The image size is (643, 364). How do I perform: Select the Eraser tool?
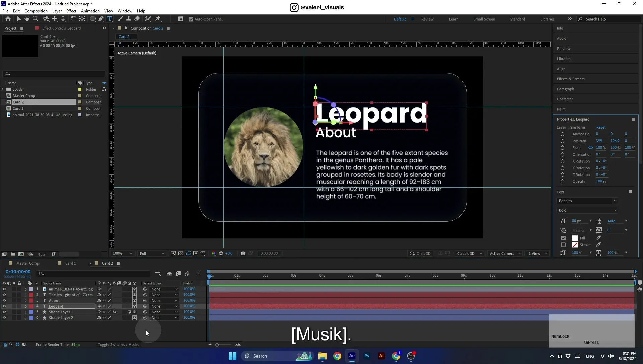tap(137, 19)
